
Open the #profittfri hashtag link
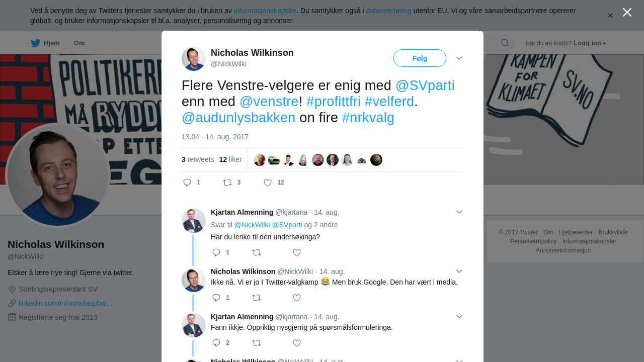333,102
